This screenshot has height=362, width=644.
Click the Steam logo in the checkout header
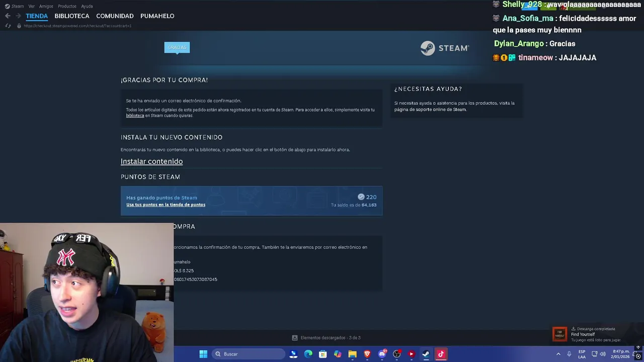tap(445, 48)
